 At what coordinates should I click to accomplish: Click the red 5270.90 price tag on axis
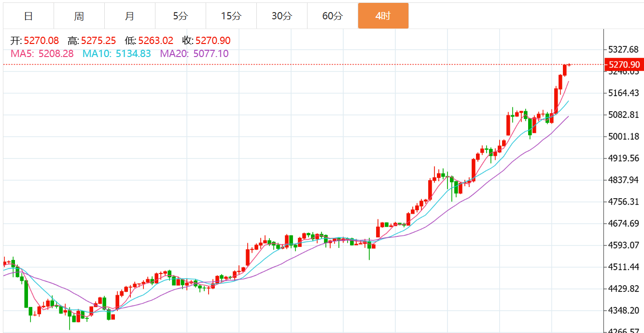pyautogui.click(x=624, y=65)
